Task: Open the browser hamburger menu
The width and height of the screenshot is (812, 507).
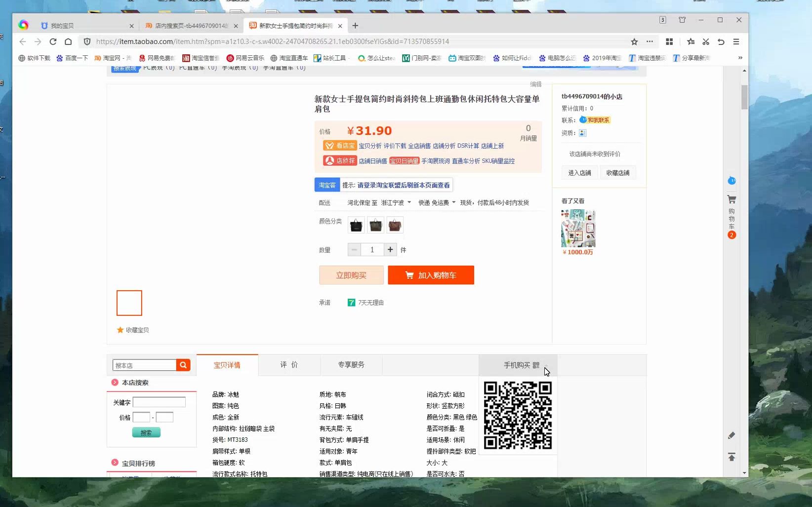Action: [736, 41]
